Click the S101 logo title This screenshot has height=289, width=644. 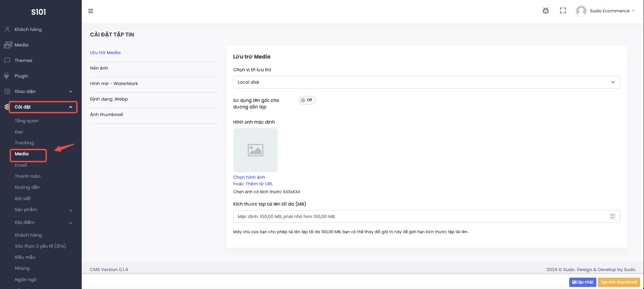(39, 12)
